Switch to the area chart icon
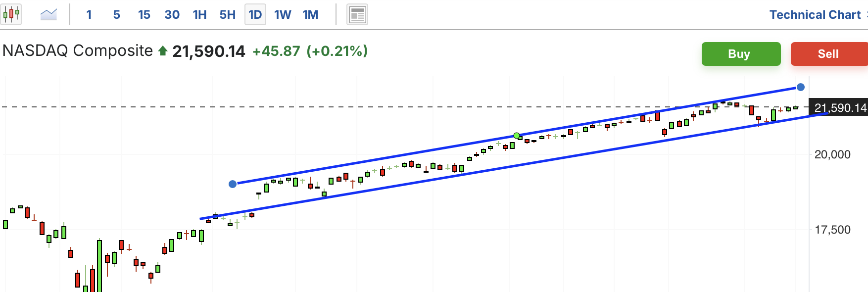Screen dimensions: 868x292 [48, 14]
